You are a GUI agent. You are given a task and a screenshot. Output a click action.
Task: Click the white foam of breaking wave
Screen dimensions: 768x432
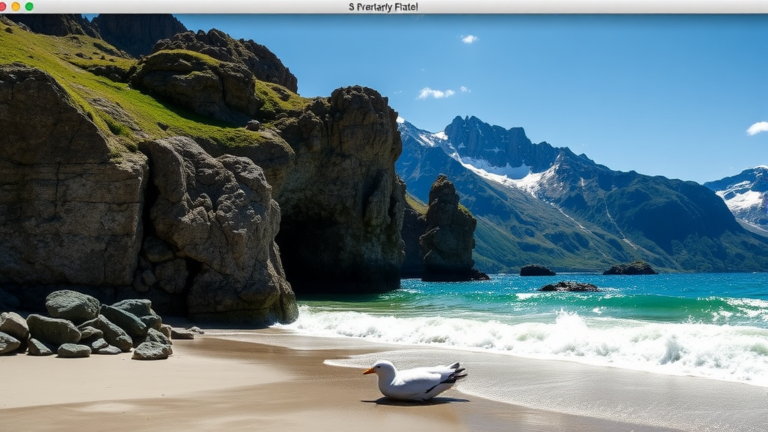[x=560, y=335]
